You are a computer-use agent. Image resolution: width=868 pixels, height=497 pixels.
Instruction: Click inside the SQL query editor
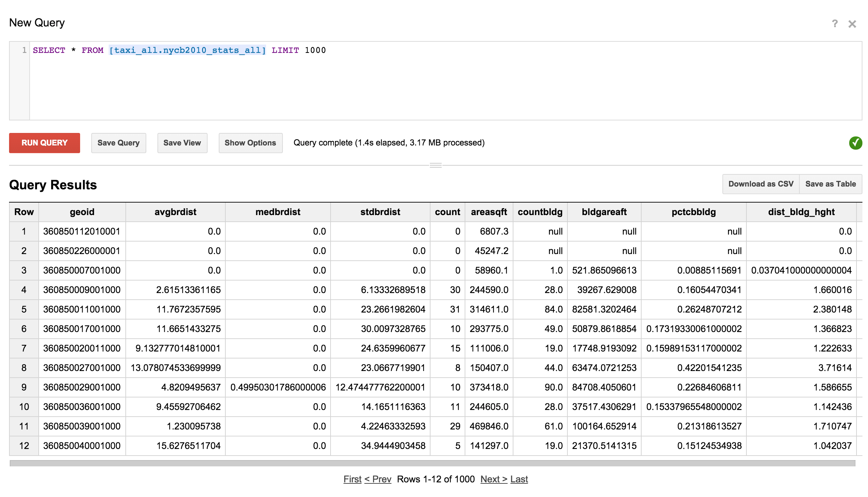418,80
